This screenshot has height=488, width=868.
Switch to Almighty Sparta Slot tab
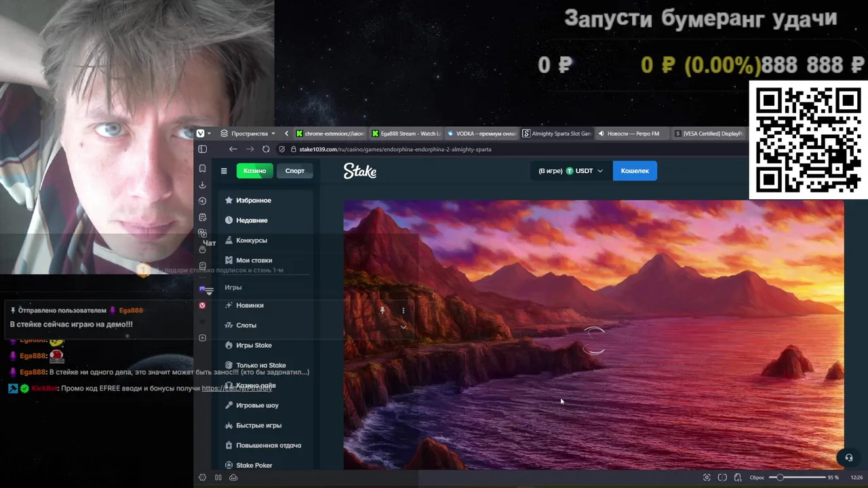(556, 134)
